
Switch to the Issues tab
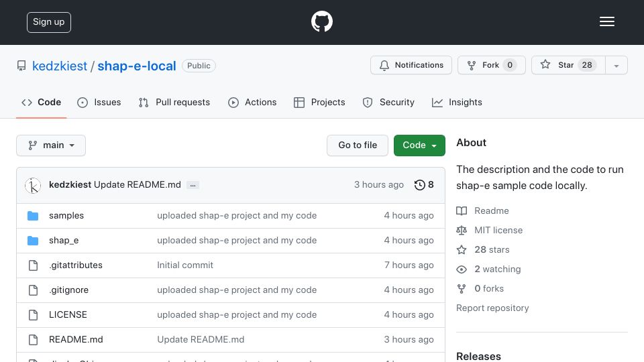pos(99,102)
